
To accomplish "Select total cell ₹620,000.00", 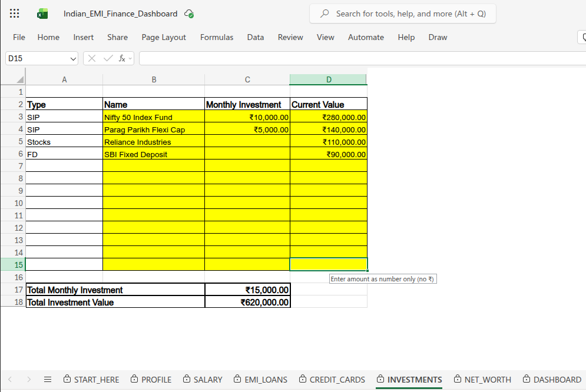I will pyautogui.click(x=247, y=302).
